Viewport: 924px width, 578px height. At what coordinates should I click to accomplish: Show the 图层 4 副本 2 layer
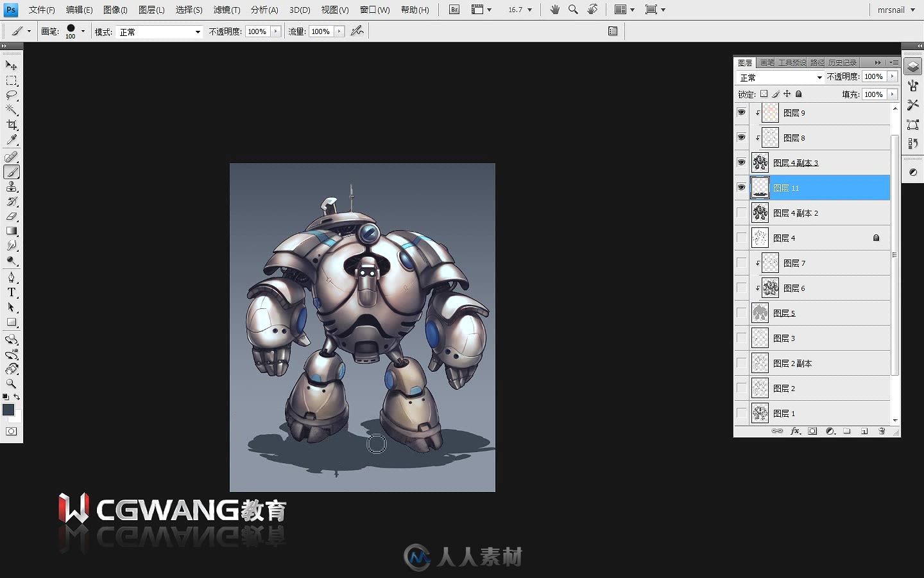[741, 213]
